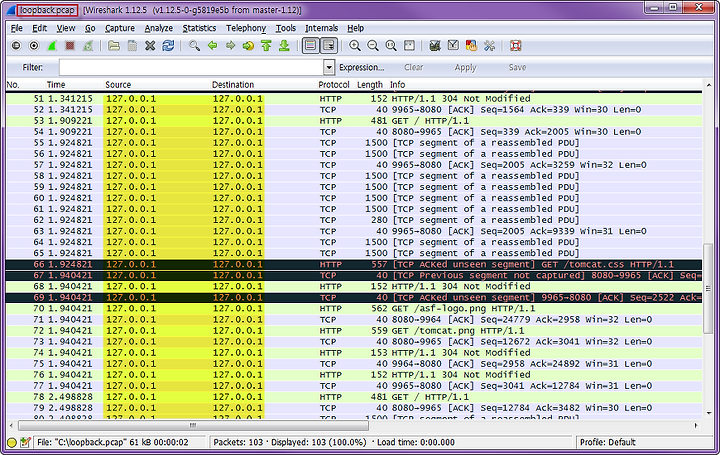
Task: Open the Telephony menu
Action: (246, 28)
